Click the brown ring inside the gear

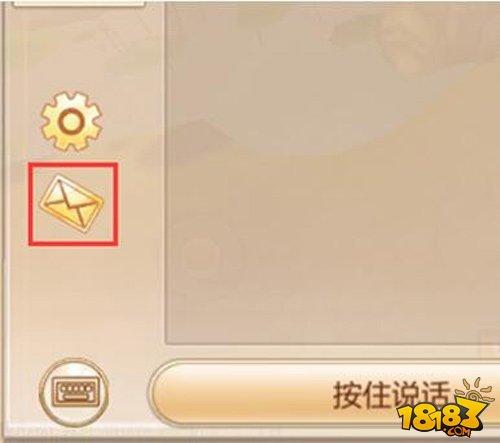click(x=70, y=121)
